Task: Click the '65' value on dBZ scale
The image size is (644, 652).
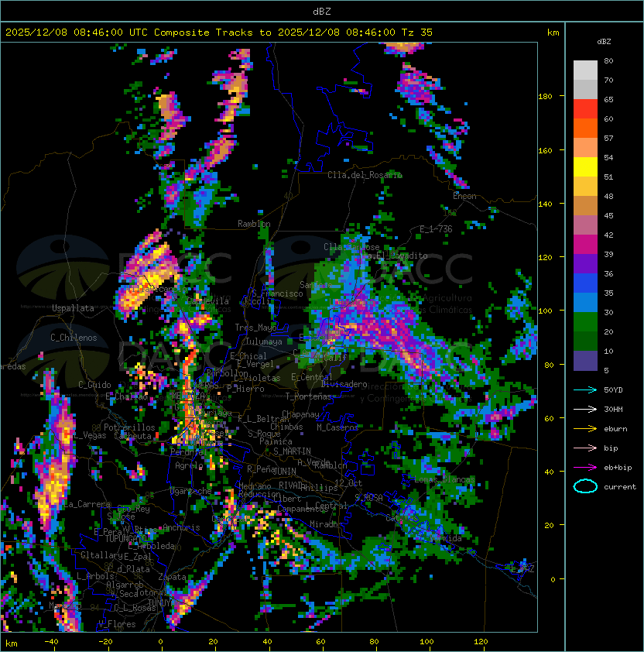Action: (x=608, y=99)
